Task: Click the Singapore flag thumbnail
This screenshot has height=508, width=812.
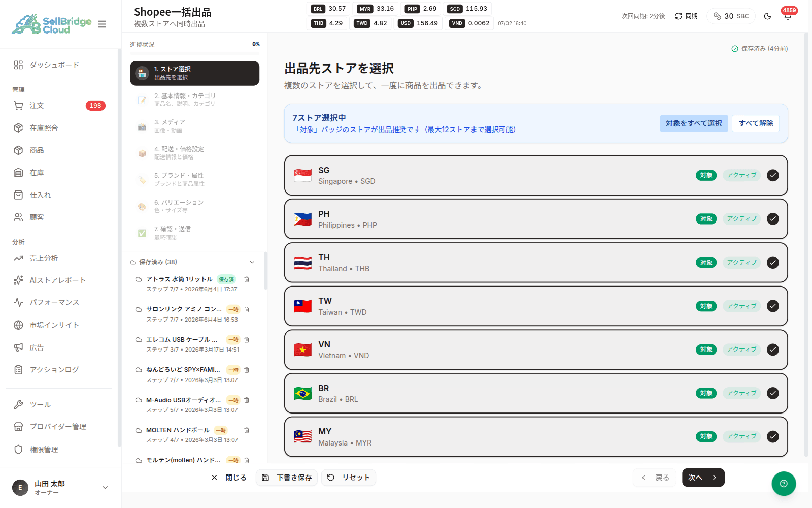Action: pos(302,175)
